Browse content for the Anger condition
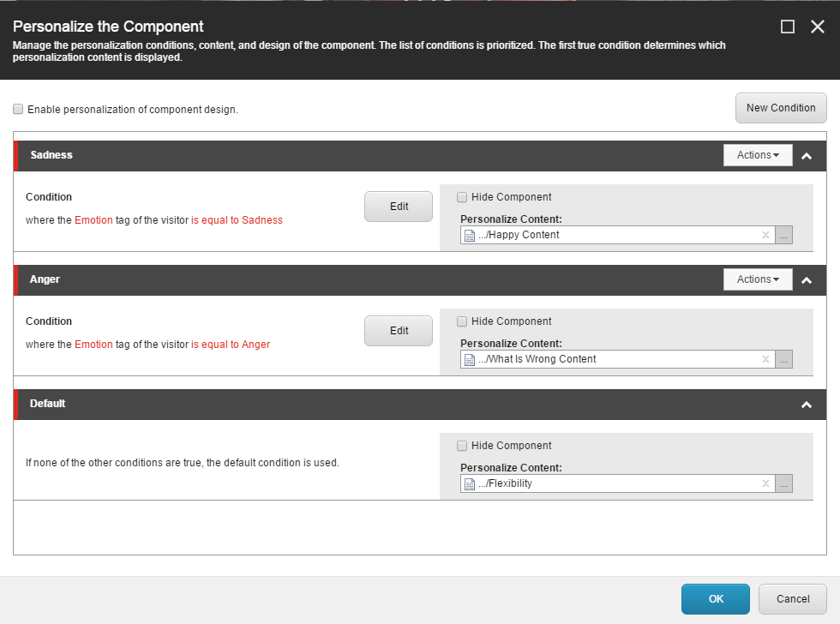840x624 pixels. point(783,359)
